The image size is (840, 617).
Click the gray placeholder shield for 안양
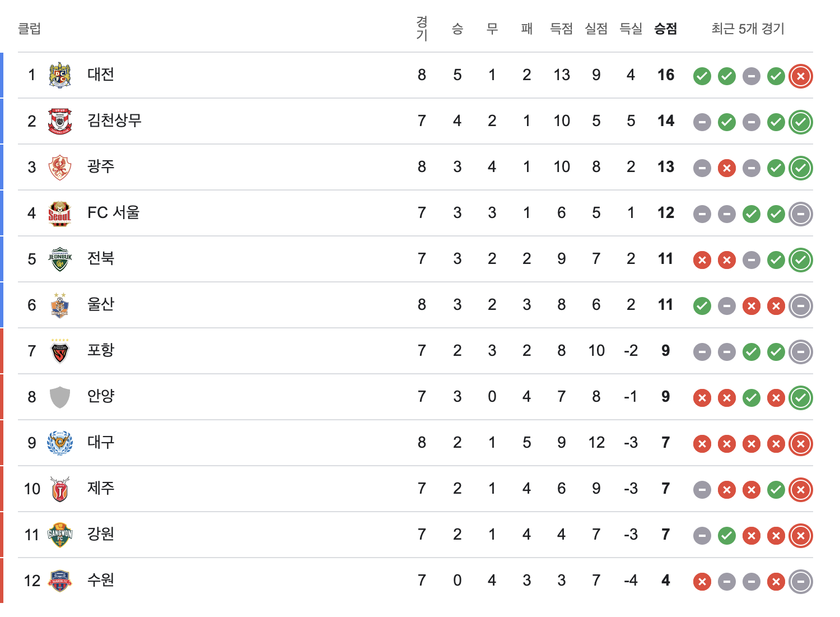point(60,397)
